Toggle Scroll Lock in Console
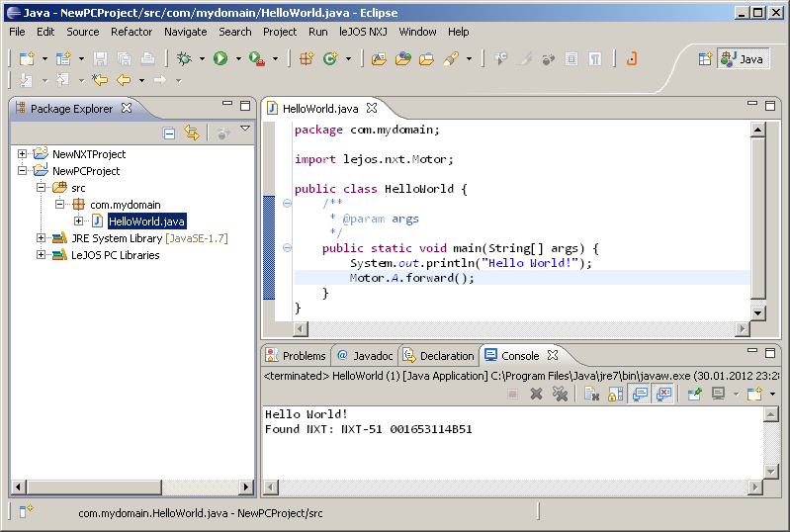 click(615, 394)
